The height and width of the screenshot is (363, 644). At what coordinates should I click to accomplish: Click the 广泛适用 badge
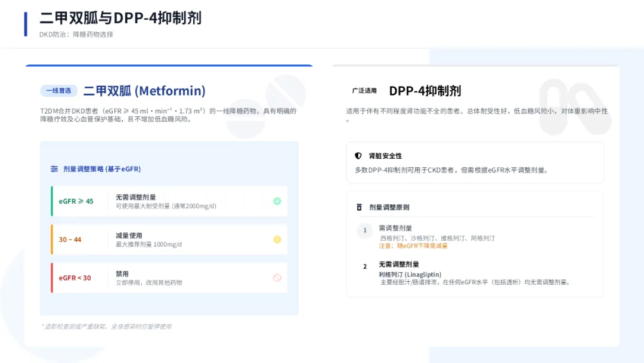click(x=364, y=90)
